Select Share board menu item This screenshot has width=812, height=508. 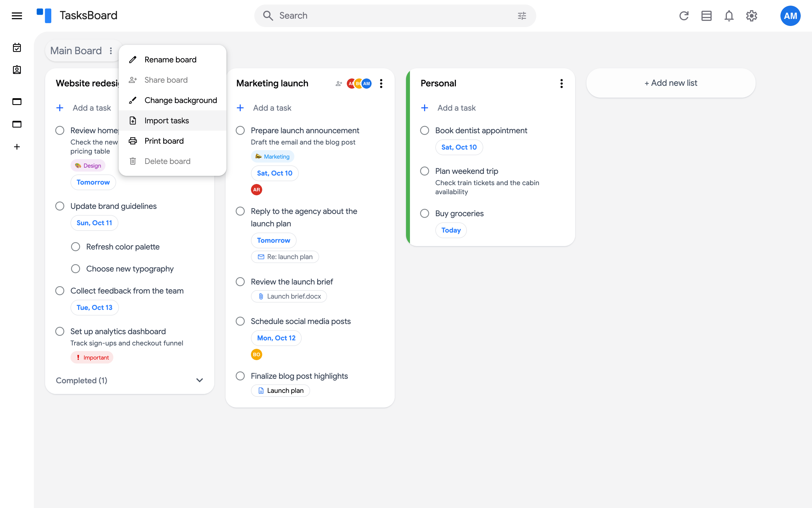coord(173,80)
